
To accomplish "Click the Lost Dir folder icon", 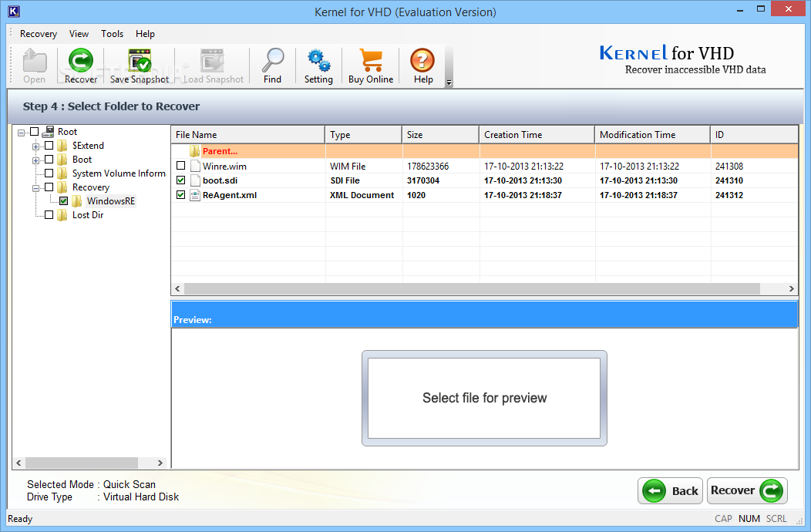I will (x=62, y=215).
